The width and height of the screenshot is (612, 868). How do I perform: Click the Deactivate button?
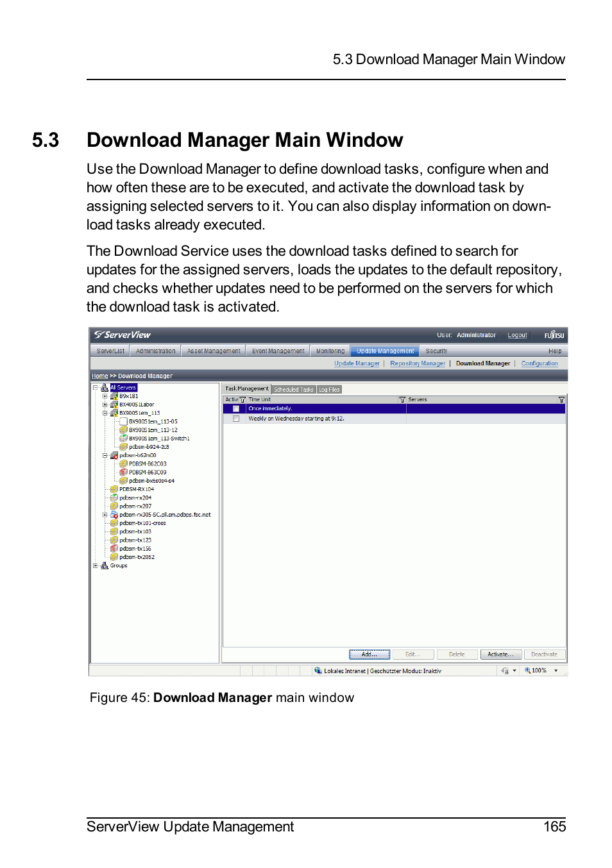[544, 655]
